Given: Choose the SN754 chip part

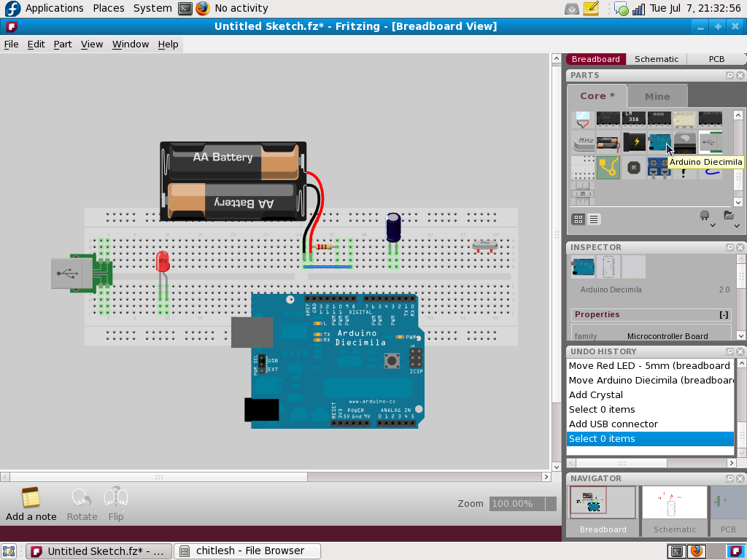Looking at the screenshot, I should click(711, 118).
